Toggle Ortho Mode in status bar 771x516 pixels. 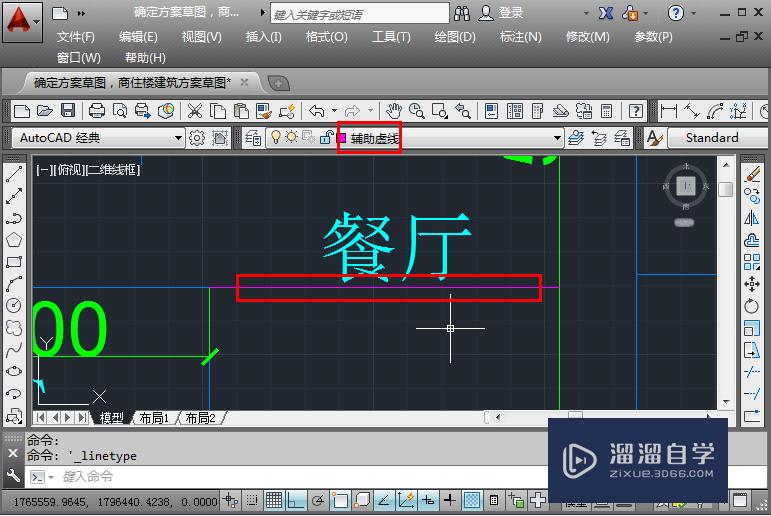296,500
